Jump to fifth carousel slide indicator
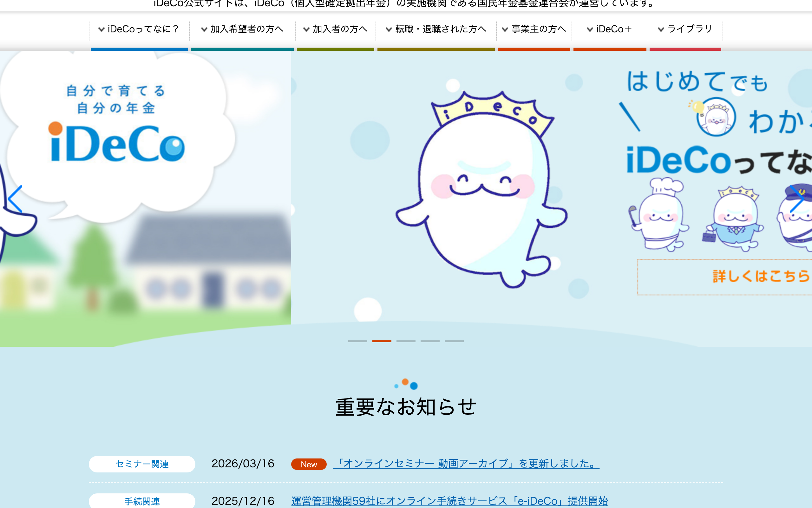 [454, 341]
